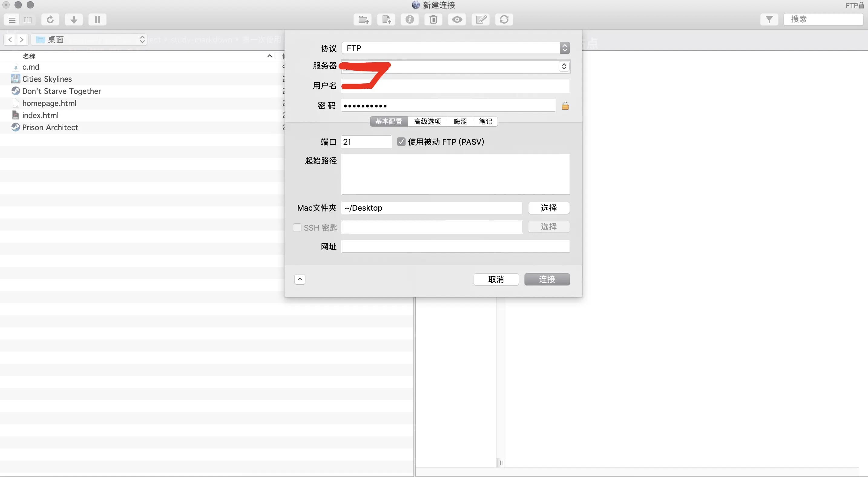Click the 连接 button to connect
Screen dimensions: 868x477
pyautogui.click(x=547, y=279)
